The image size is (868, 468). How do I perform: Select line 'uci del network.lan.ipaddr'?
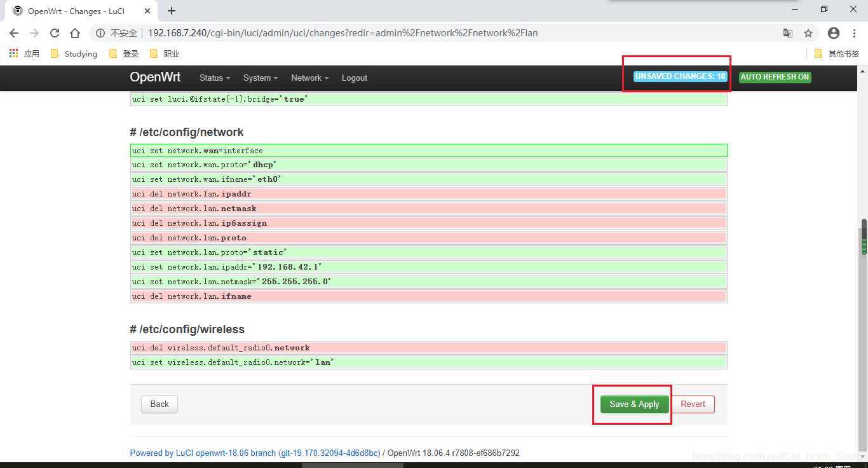coord(429,194)
